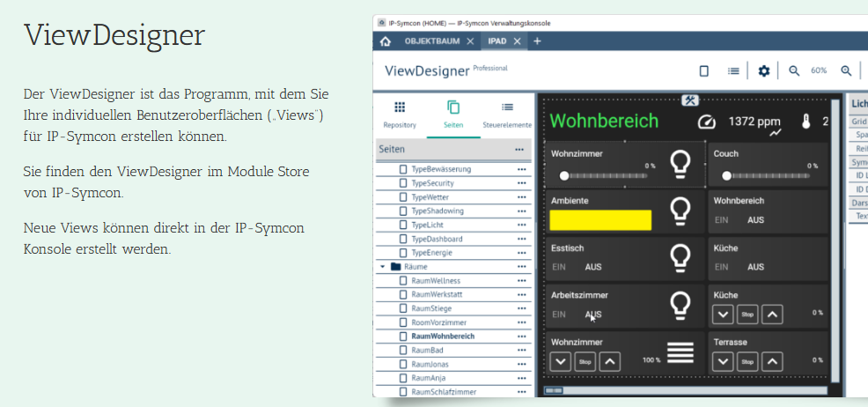Select the RaumBad page
The image size is (868, 407).
(x=427, y=350)
